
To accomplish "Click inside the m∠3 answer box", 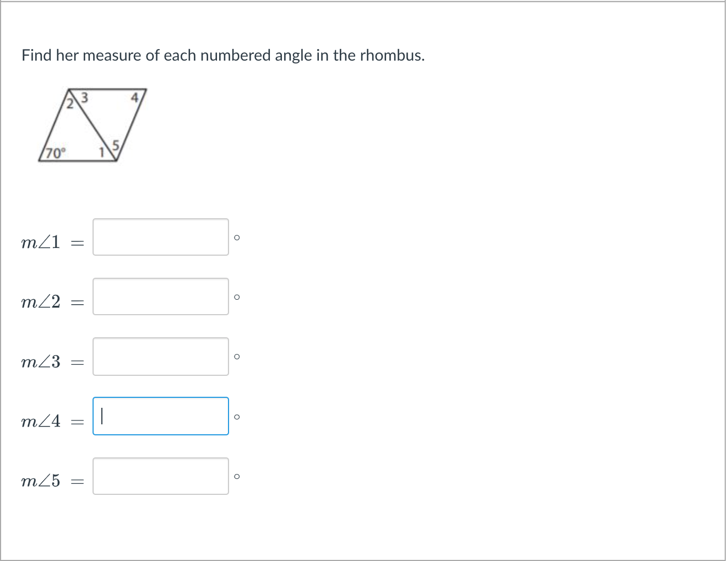I will point(160,357).
